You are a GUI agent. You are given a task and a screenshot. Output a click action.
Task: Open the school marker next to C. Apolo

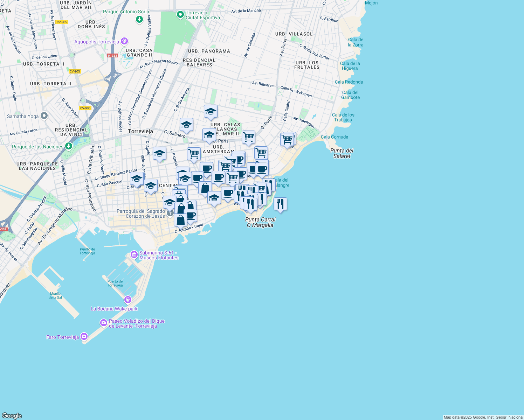coord(159,154)
